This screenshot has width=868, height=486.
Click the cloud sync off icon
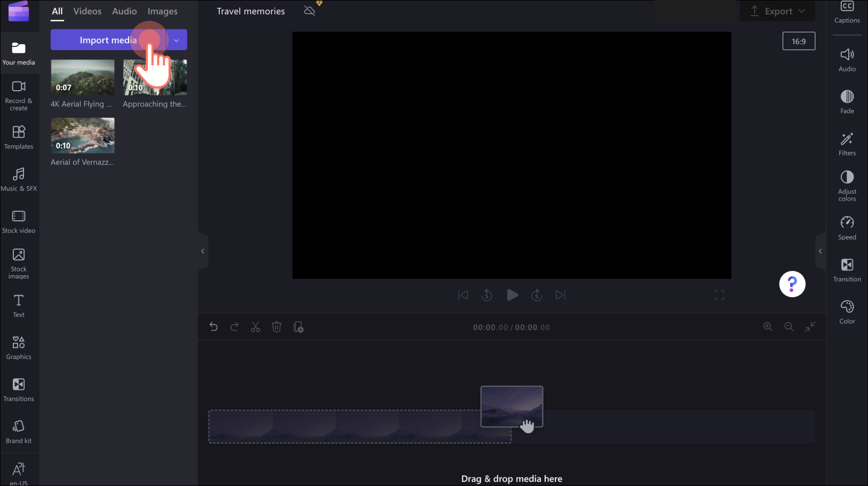pos(309,11)
